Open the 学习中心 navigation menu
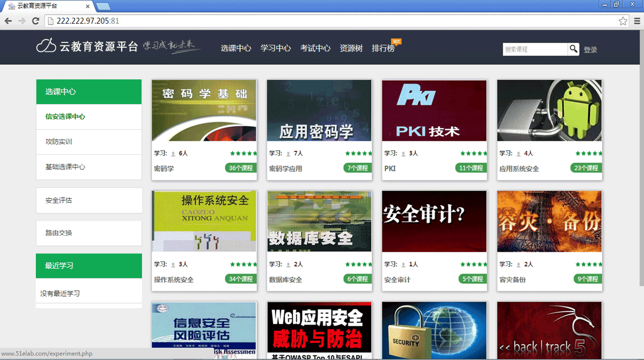 [276, 48]
